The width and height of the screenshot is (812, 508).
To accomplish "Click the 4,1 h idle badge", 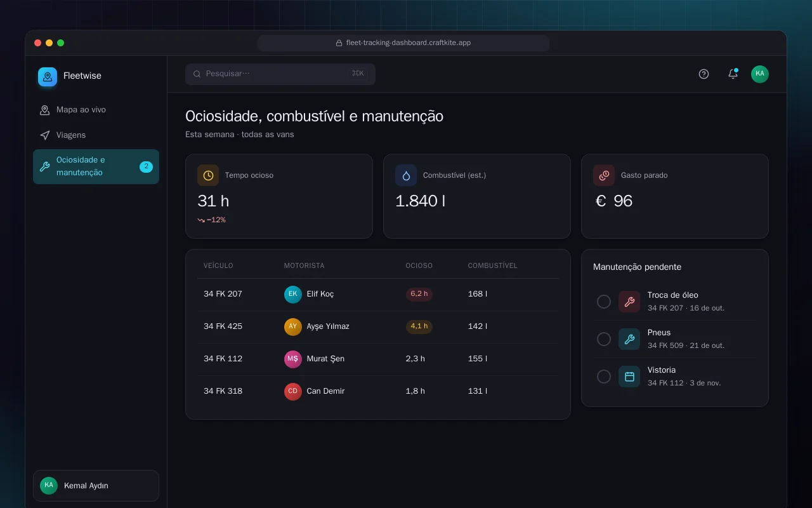I will coord(419,326).
